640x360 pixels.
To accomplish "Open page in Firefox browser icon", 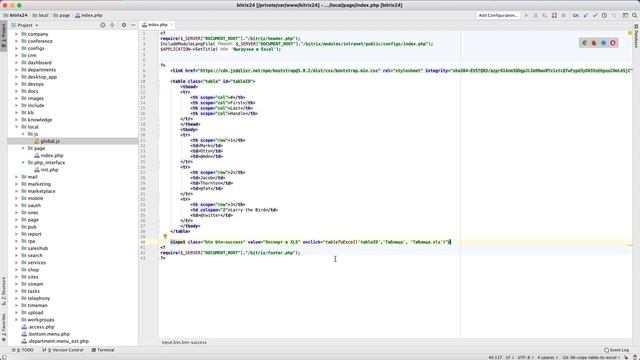I will [x=594, y=43].
